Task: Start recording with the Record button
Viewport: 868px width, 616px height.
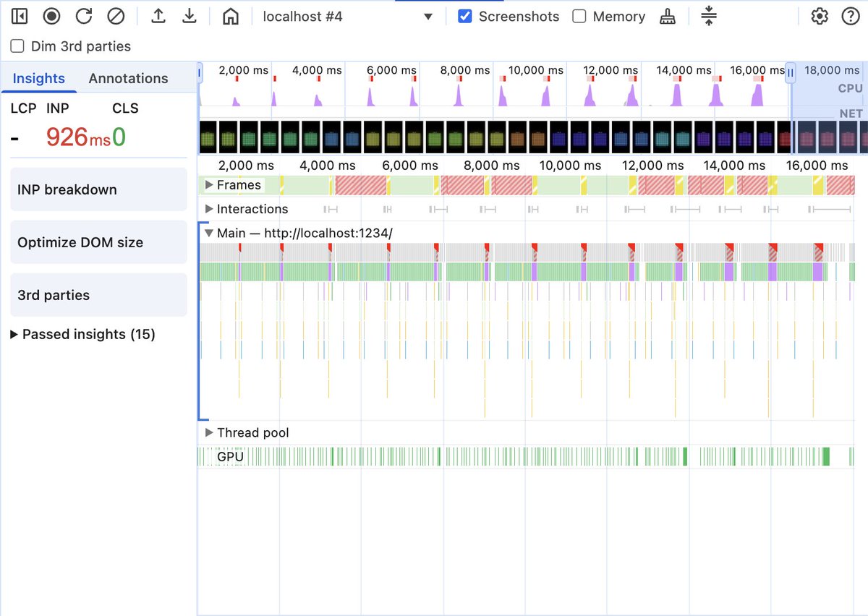Action: pyautogui.click(x=51, y=16)
